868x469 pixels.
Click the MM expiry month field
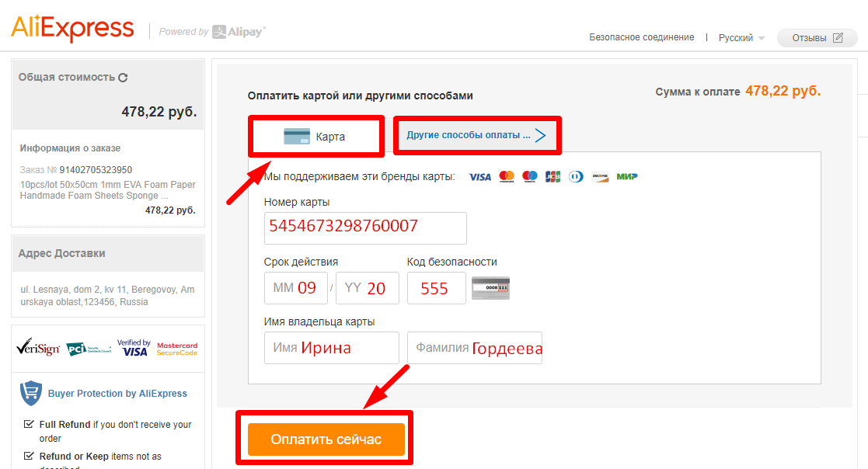[x=296, y=288]
